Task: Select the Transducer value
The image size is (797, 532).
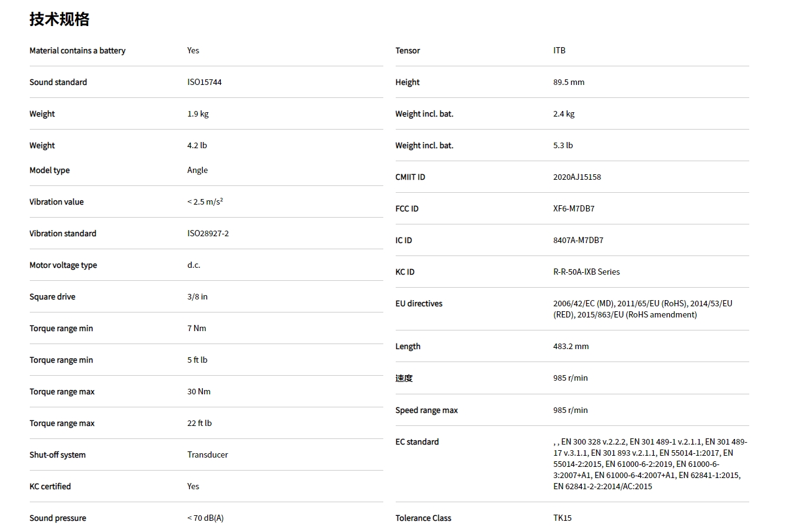Action: click(207, 454)
